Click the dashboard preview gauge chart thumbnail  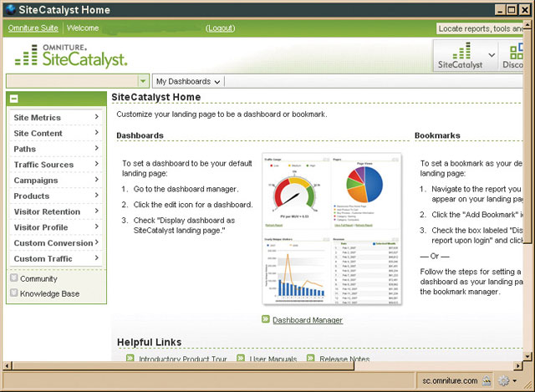(x=296, y=193)
